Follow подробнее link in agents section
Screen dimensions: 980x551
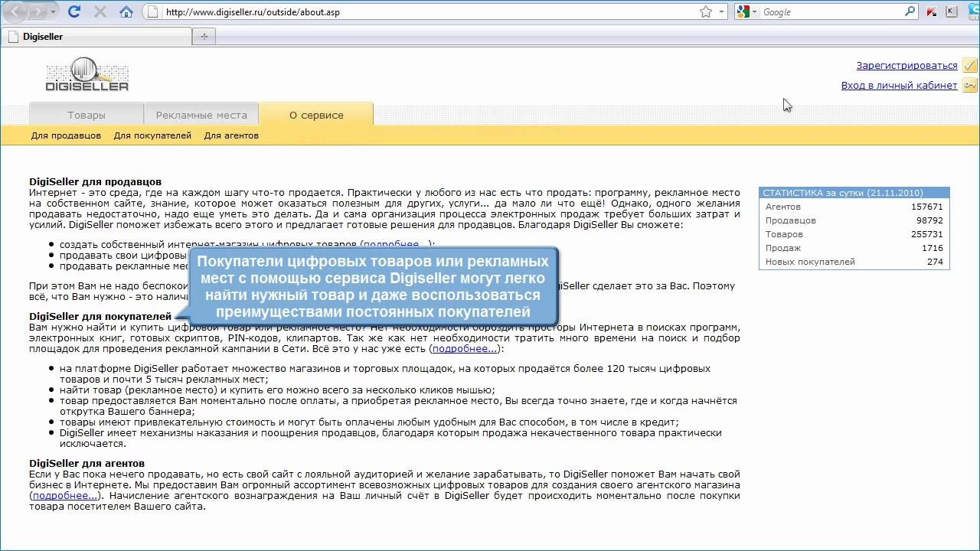coord(65,496)
